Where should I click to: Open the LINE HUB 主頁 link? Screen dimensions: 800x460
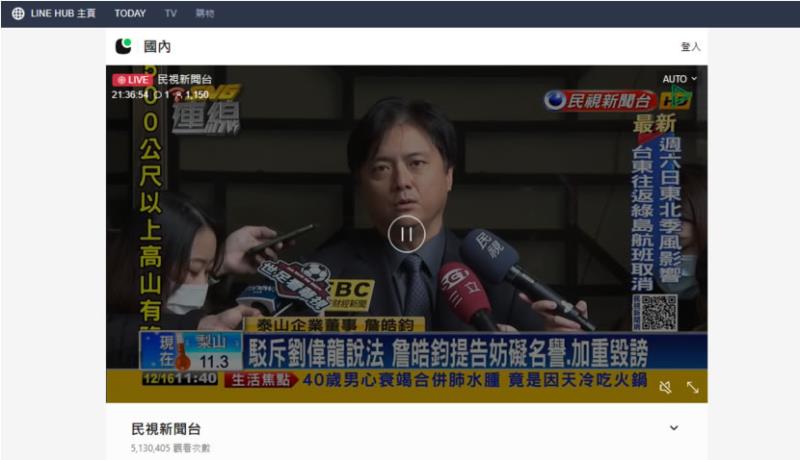coord(63,14)
